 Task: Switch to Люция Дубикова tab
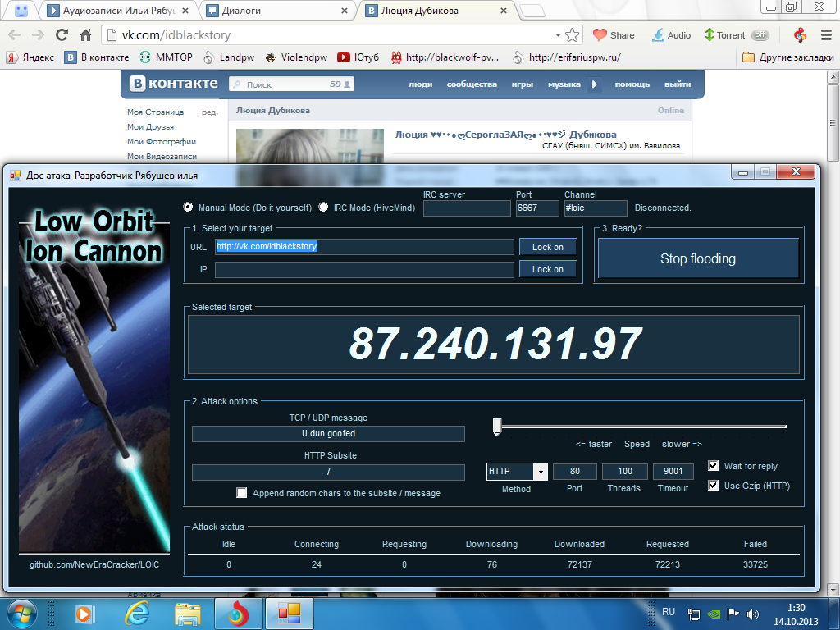point(436,11)
